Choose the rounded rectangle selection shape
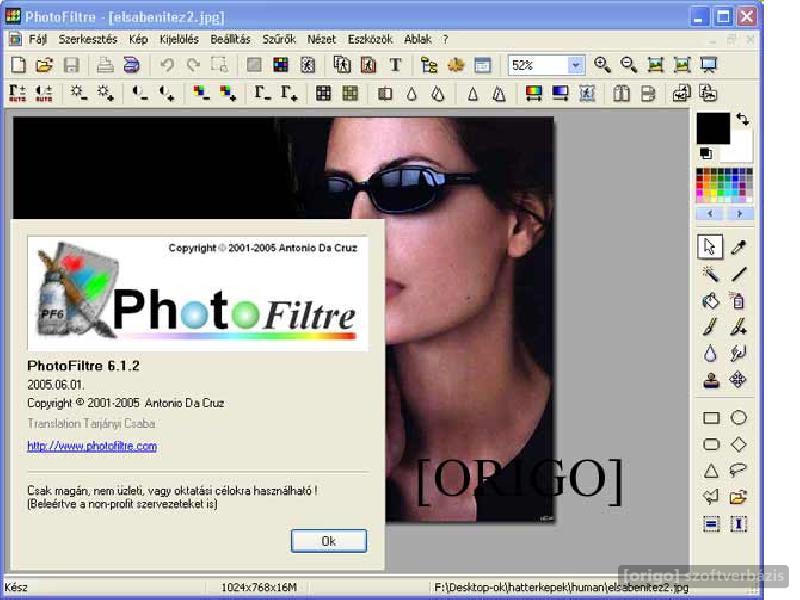 tap(711, 444)
